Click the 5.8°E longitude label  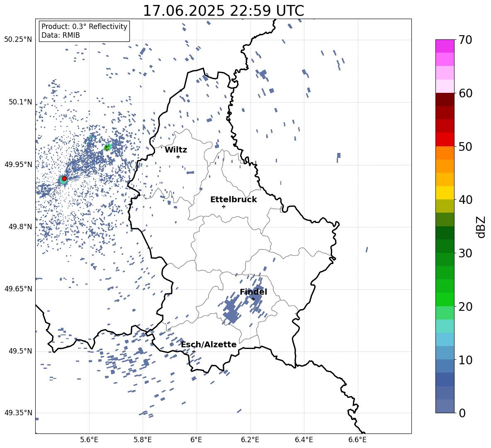[143, 440]
